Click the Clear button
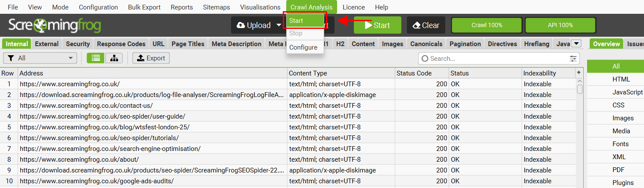This screenshot has height=188, width=644. [426, 25]
